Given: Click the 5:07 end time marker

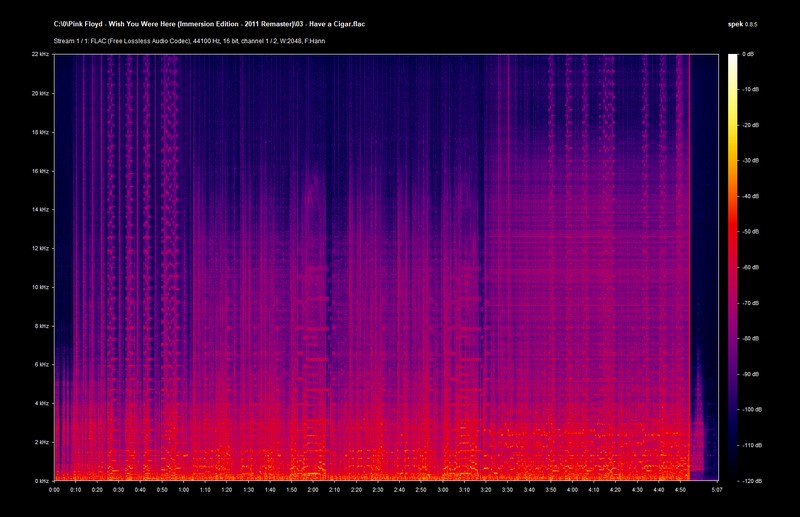Looking at the screenshot, I should 716,491.
